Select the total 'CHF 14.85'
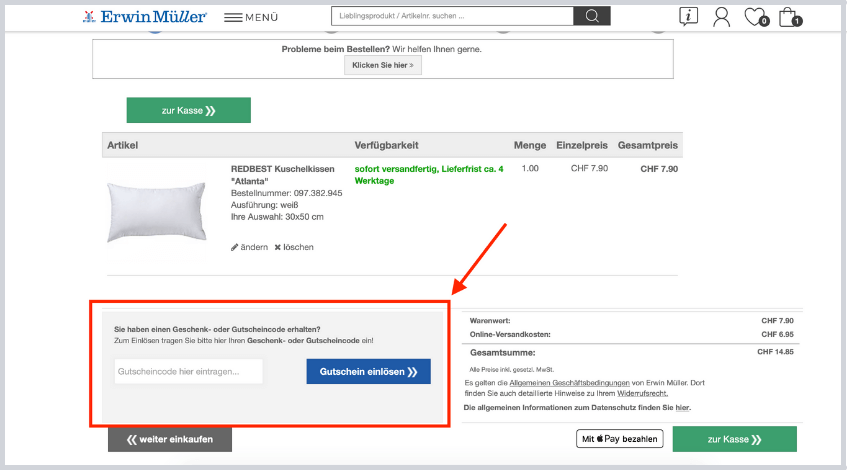The height and width of the screenshot is (470, 847). coord(775,352)
